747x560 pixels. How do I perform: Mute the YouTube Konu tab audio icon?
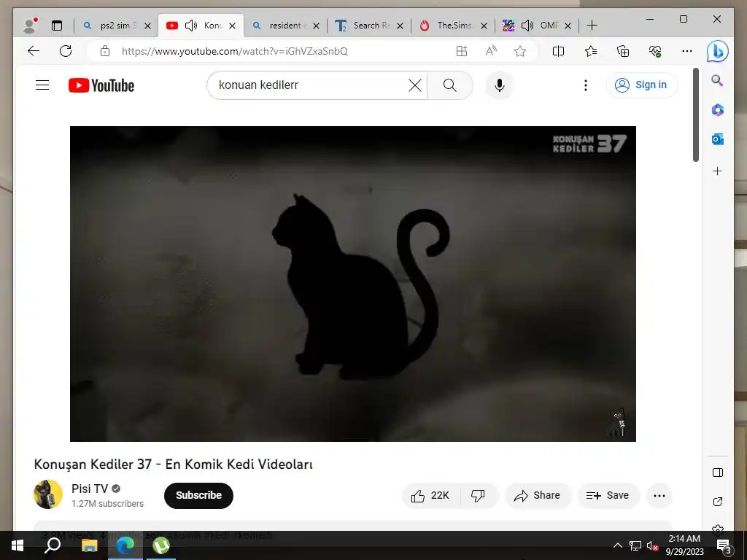click(x=191, y=26)
